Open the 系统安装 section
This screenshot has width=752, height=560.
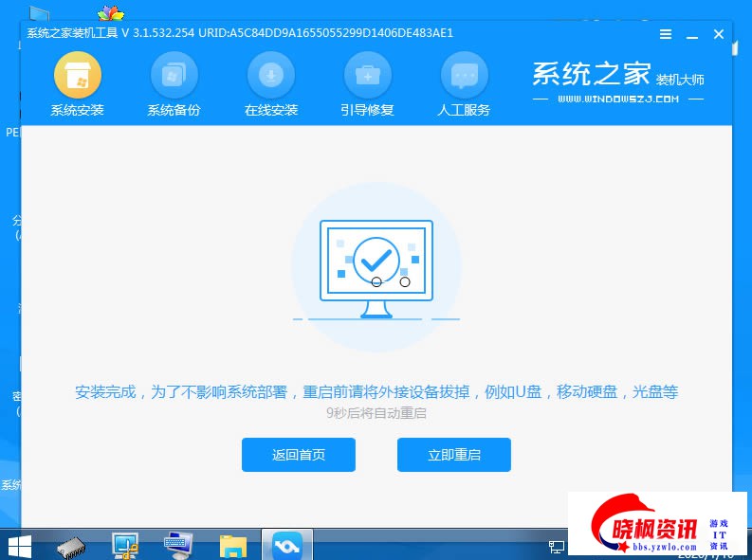tap(78, 84)
